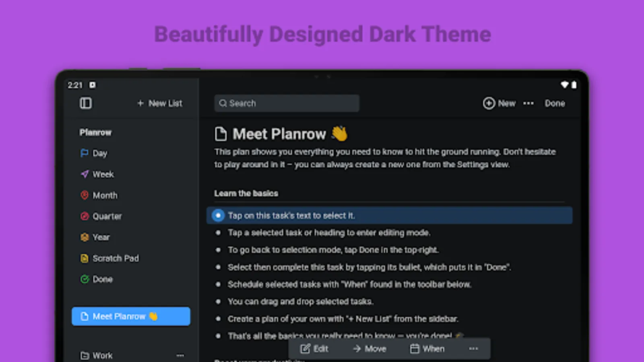Click the 'Learn the basics' heading
The height and width of the screenshot is (362, 644).
246,193
